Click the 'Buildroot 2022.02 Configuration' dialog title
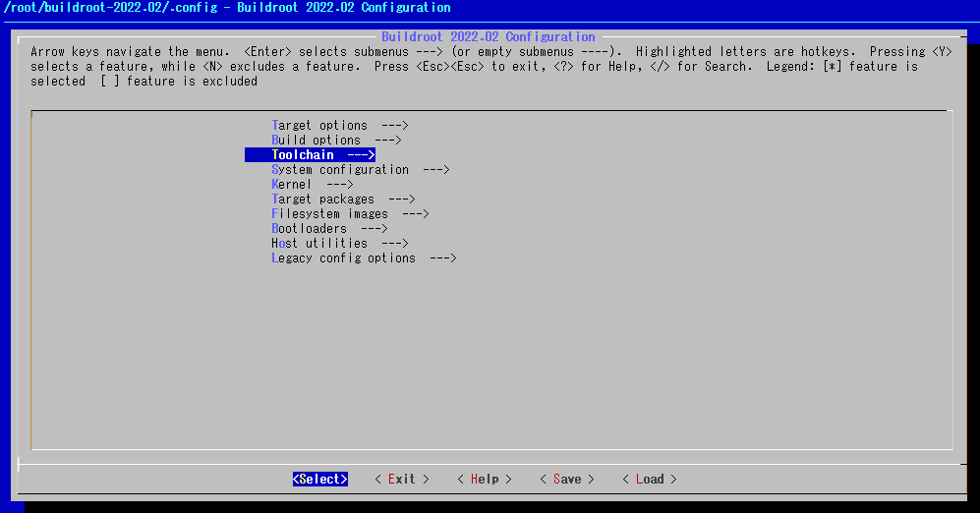This screenshot has width=980, height=513. [489, 37]
